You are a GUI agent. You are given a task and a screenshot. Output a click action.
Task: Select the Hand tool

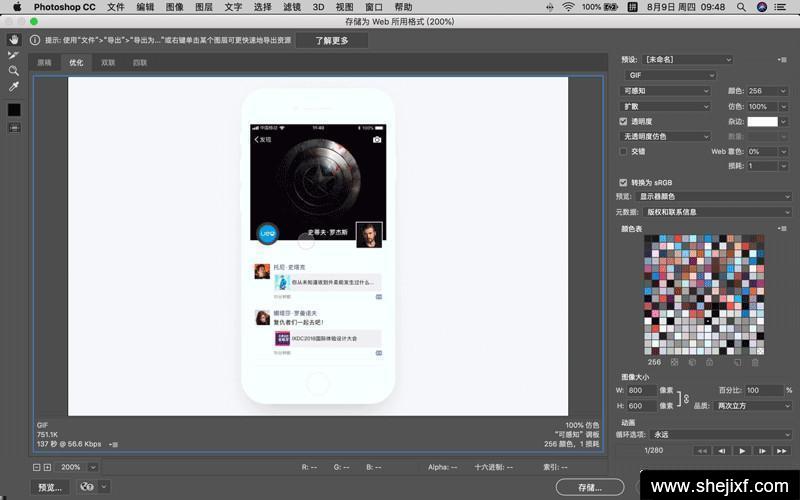coord(14,39)
